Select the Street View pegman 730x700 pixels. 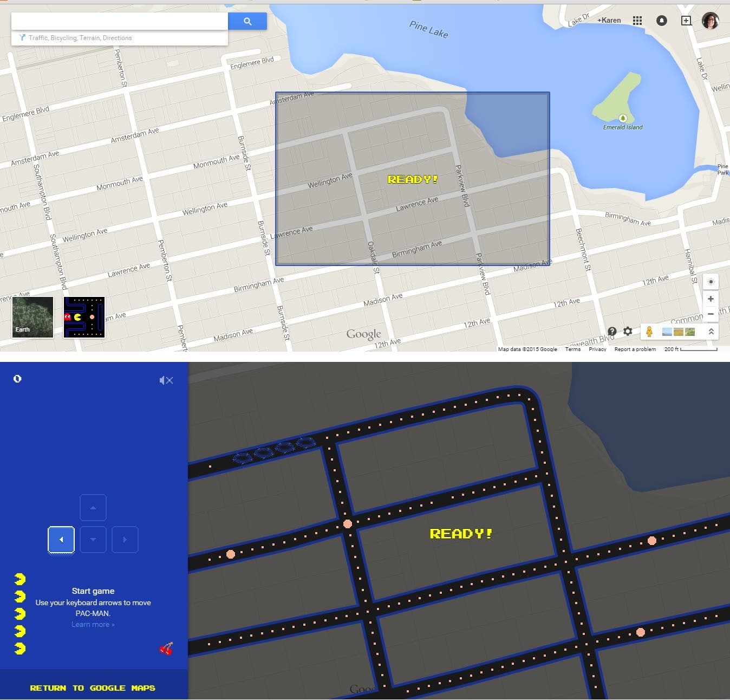click(x=649, y=331)
